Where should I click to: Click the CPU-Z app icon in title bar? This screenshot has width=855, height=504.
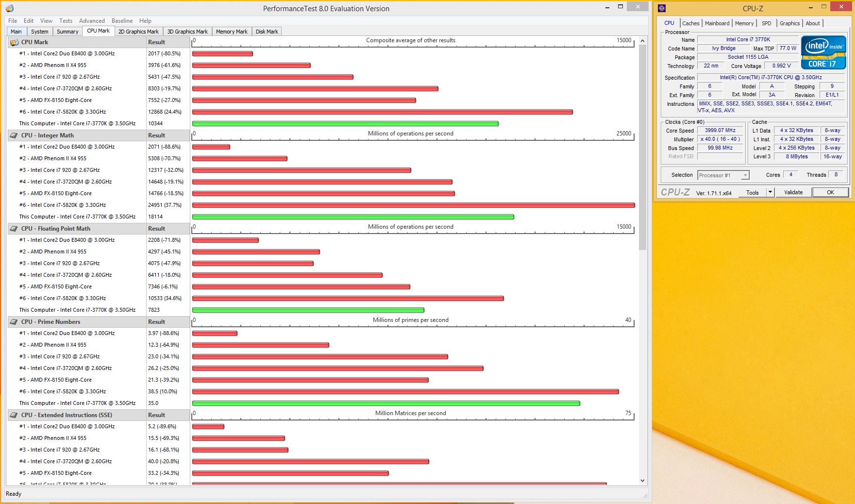662,8
